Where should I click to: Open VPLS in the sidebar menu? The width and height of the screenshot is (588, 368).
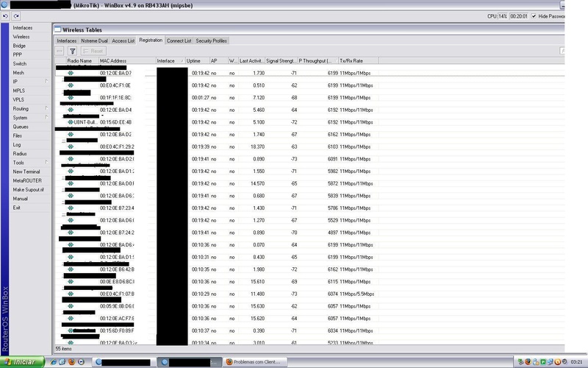coord(18,100)
